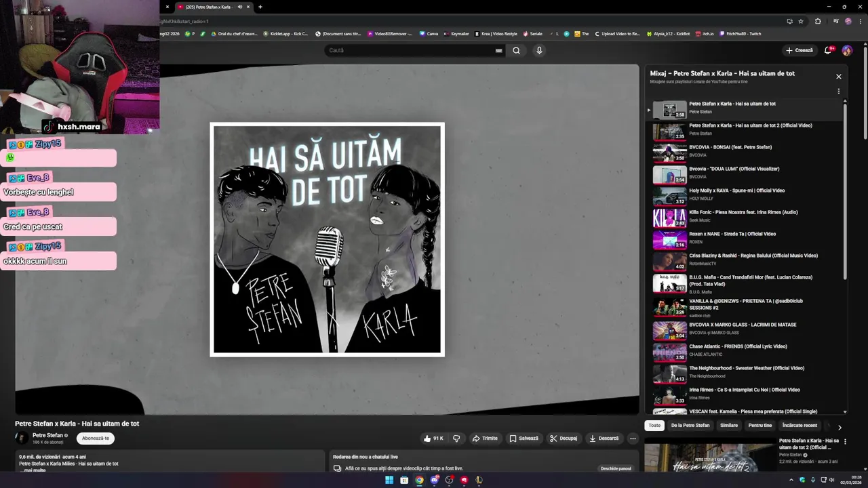The image size is (868, 488).
Task: Open the Upload Video to Re... bookmark
Action: coord(617,33)
